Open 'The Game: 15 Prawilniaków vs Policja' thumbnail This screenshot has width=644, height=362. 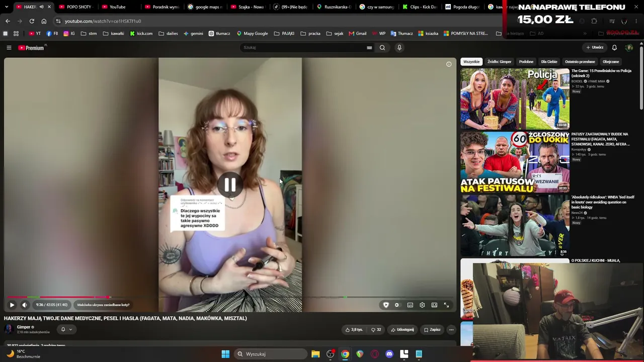pos(515,99)
